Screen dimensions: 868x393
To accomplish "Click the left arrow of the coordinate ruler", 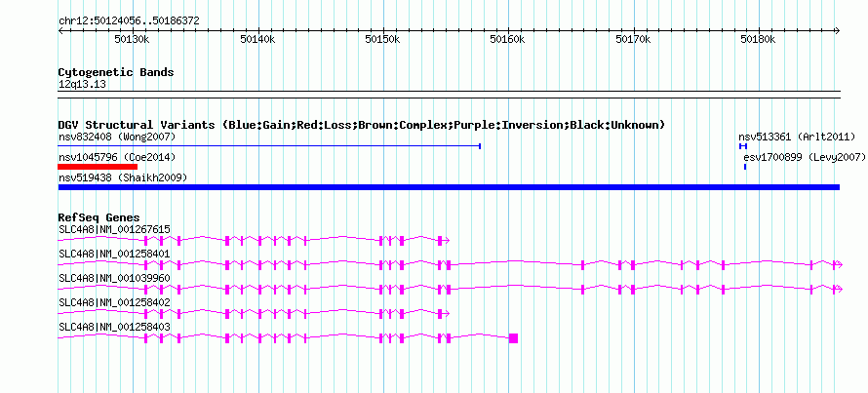I will coord(60,31).
